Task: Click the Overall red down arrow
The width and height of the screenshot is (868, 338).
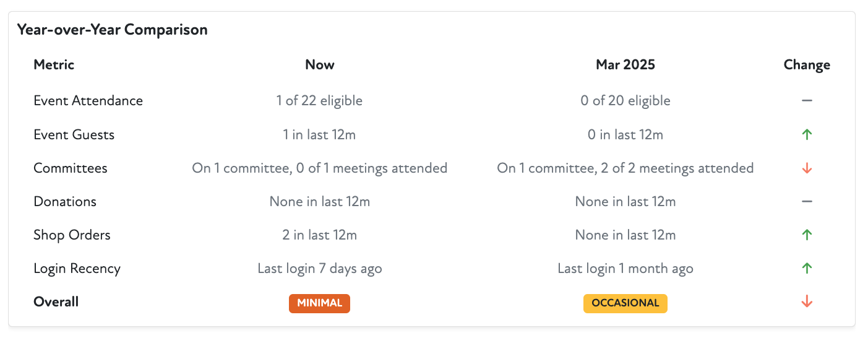Action: [806, 301]
